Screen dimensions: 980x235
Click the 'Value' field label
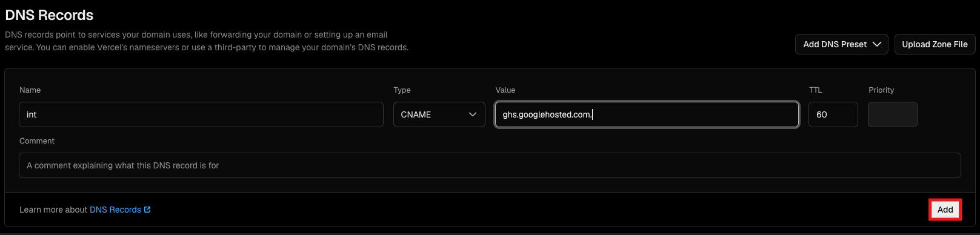505,90
